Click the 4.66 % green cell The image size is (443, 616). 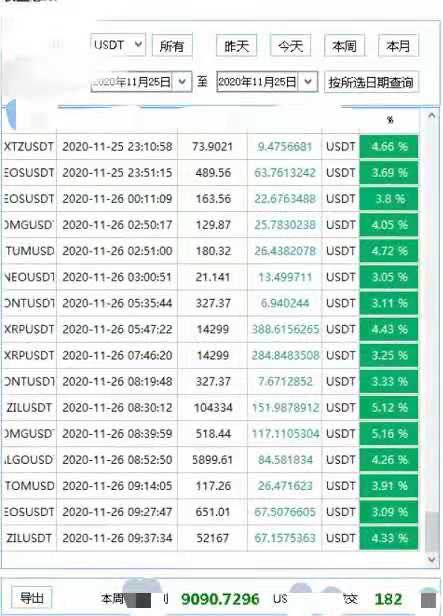389,147
